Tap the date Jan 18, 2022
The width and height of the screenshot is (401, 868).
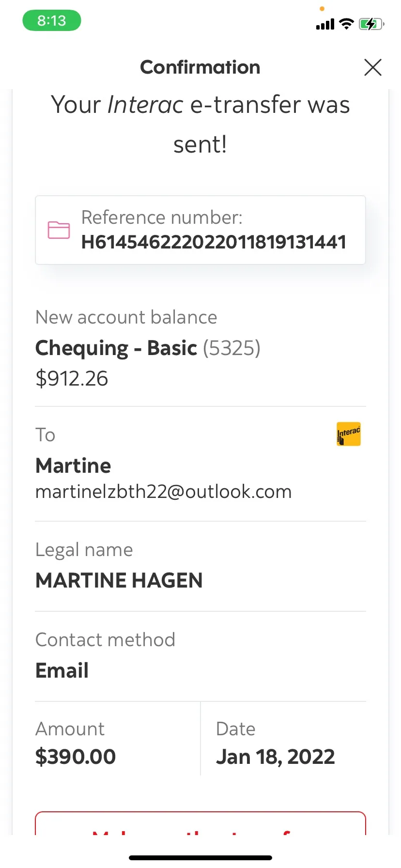[276, 757]
